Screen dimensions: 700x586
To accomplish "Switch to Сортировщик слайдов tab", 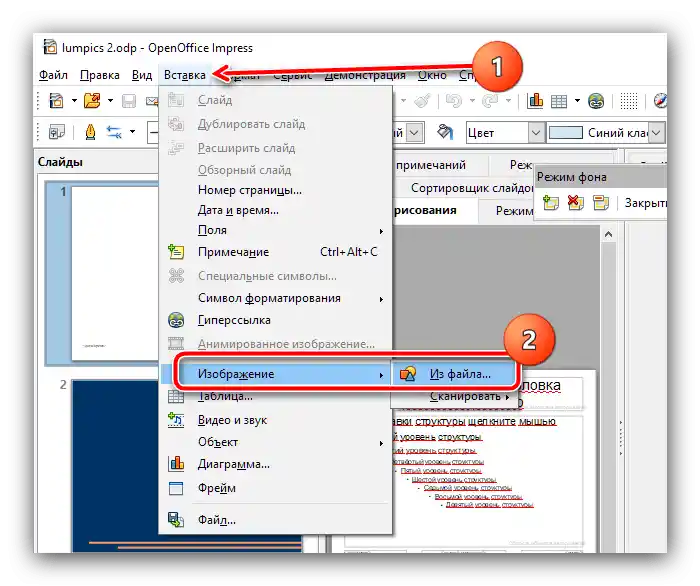I will [x=471, y=188].
